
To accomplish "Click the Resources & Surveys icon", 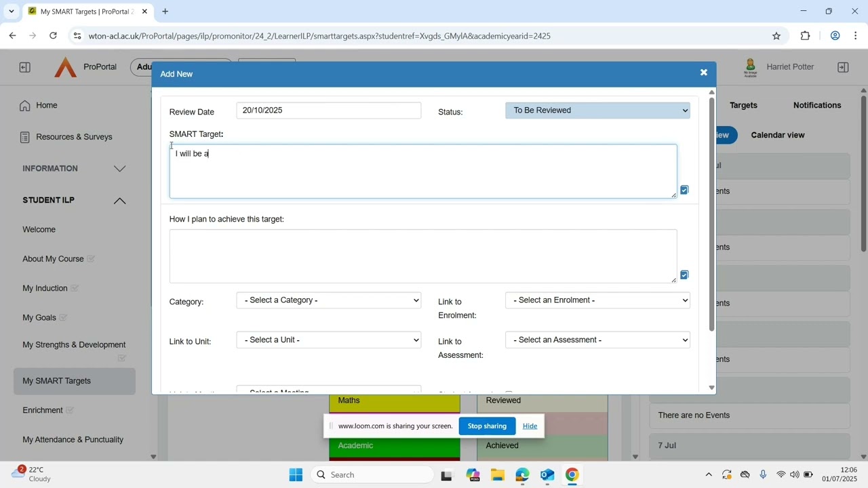I will (x=25, y=137).
